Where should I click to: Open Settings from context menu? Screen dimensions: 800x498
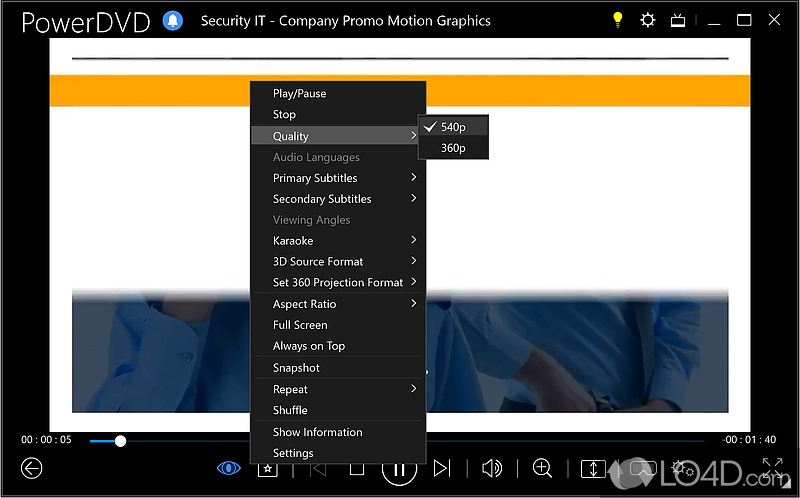338,453
